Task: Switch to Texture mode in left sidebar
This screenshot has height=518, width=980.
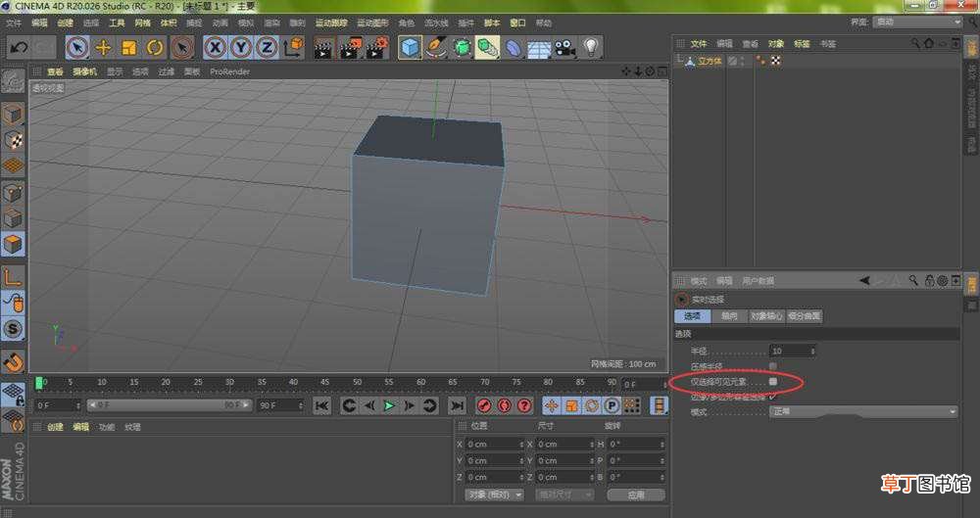Action: (13, 141)
